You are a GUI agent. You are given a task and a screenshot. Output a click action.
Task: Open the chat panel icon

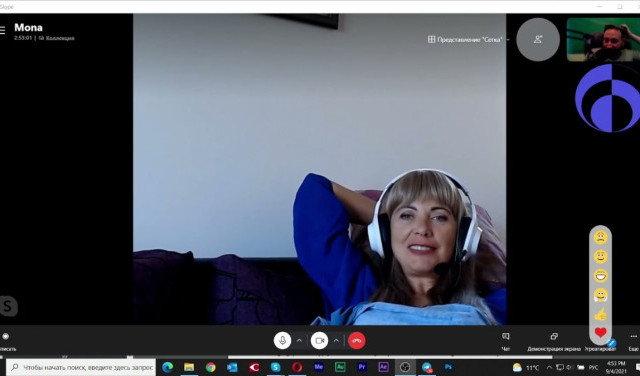click(x=506, y=336)
